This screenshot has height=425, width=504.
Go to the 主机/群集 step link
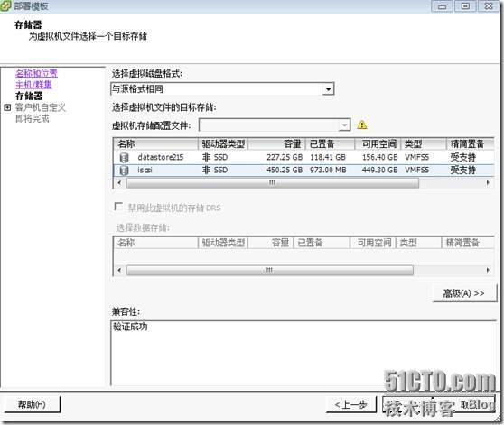pyautogui.click(x=33, y=85)
